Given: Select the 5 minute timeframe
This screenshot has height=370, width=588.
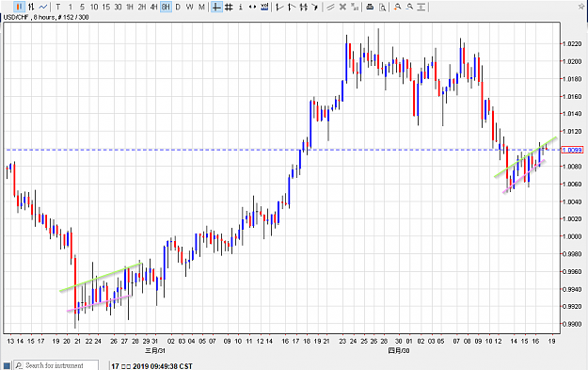Looking at the screenshot, I should point(82,7).
